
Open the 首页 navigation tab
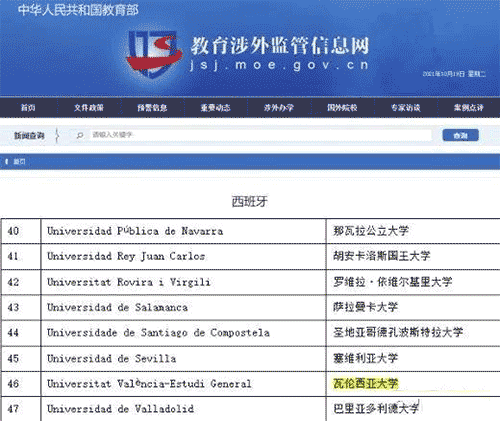(28, 108)
